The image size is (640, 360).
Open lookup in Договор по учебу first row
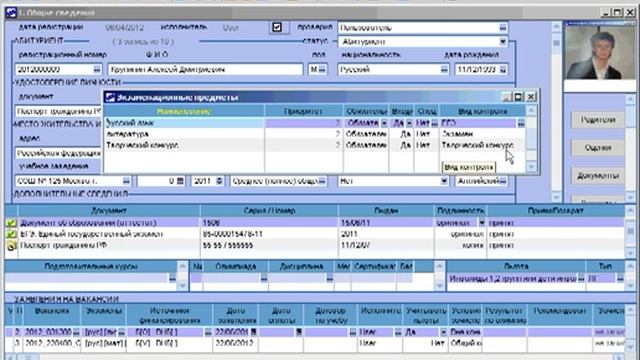(353, 332)
